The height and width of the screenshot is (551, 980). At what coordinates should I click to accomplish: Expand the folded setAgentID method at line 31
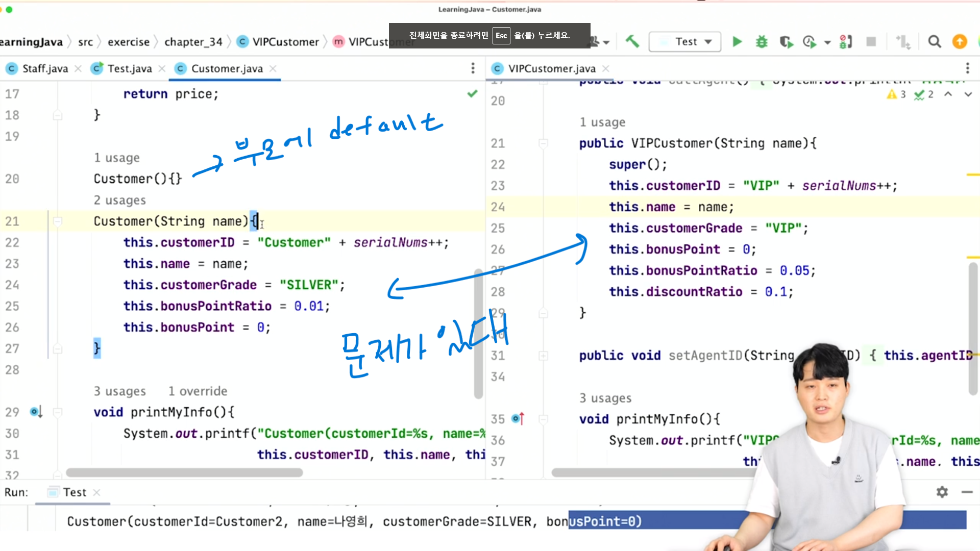(x=543, y=356)
